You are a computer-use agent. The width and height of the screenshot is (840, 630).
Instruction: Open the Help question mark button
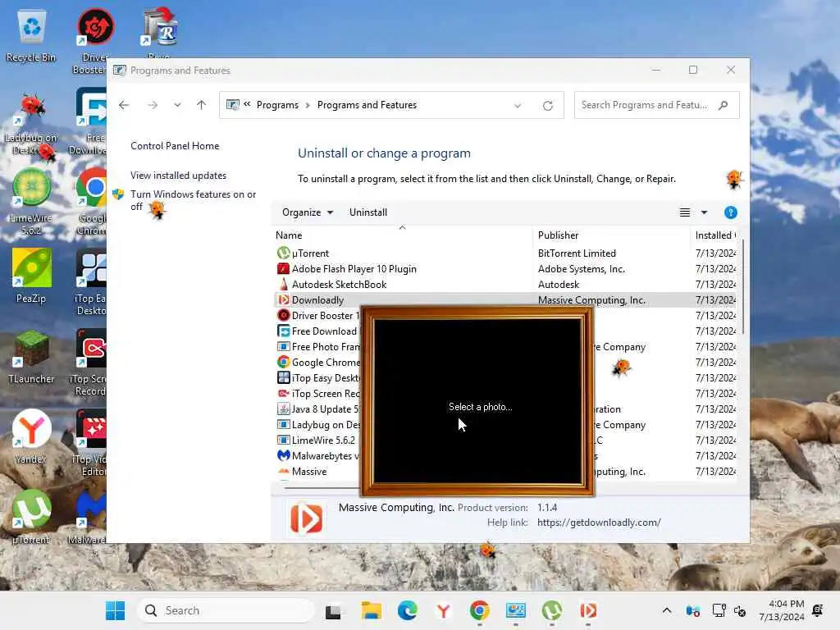[x=730, y=212]
